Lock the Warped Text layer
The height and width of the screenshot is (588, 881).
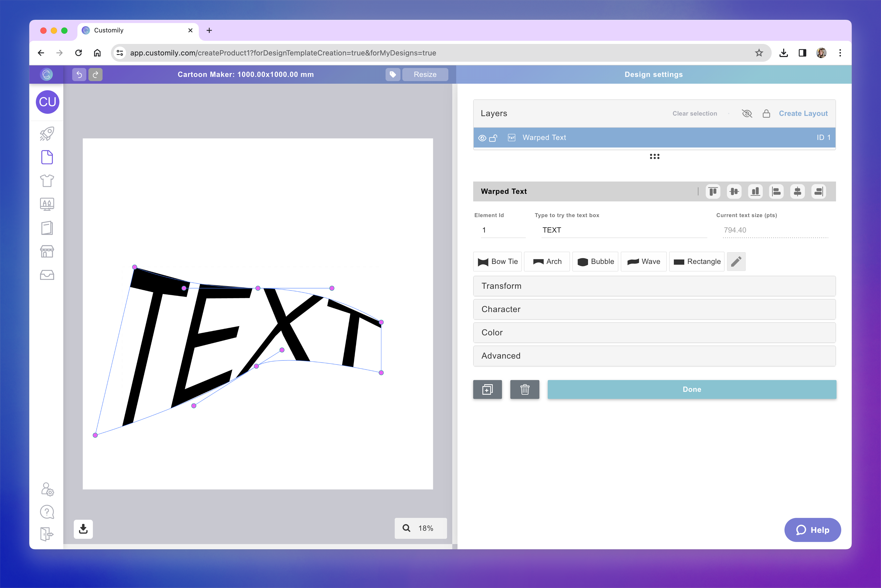tap(494, 138)
